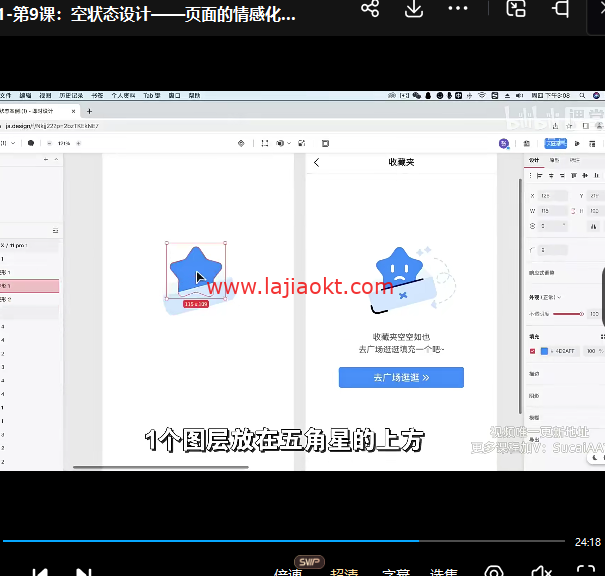Click the purple user avatar in toolbar

tap(504, 144)
